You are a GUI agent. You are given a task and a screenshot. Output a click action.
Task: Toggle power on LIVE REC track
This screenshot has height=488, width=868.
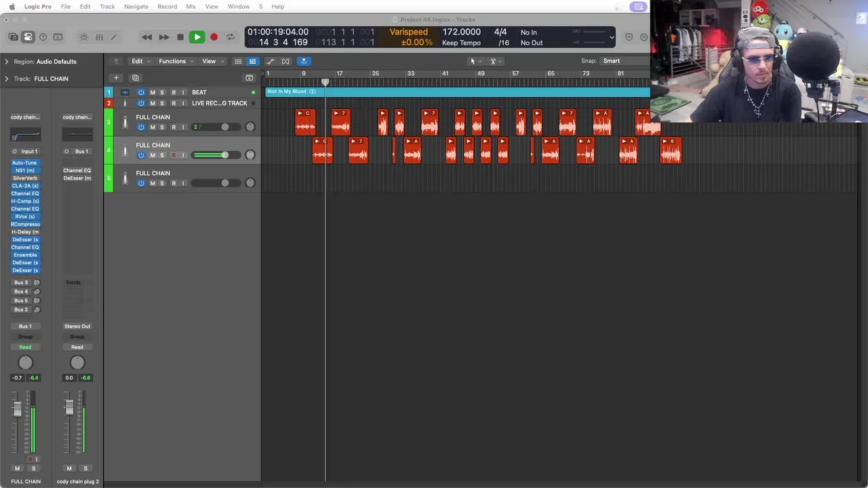tap(141, 103)
